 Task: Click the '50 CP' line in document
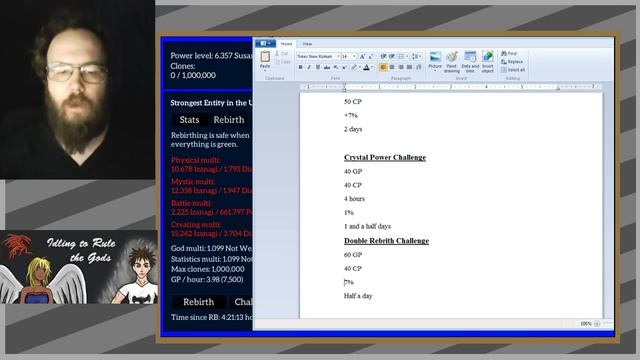pos(353,102)
